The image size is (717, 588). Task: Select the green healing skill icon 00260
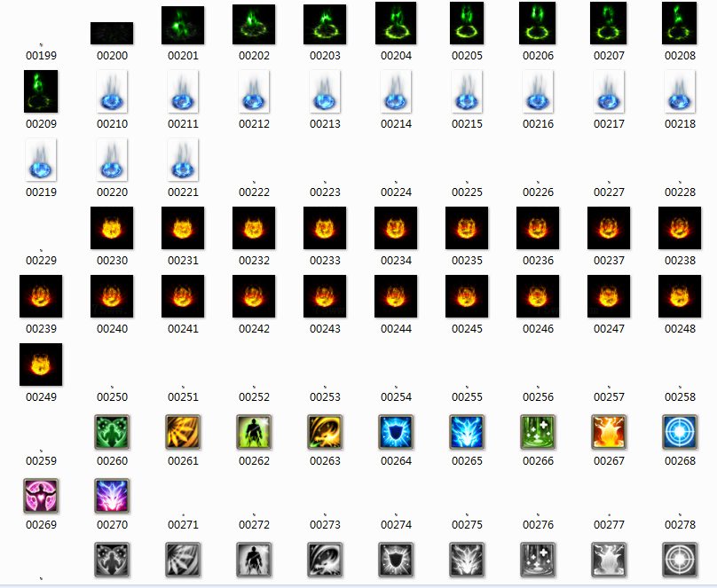(112, 435)
